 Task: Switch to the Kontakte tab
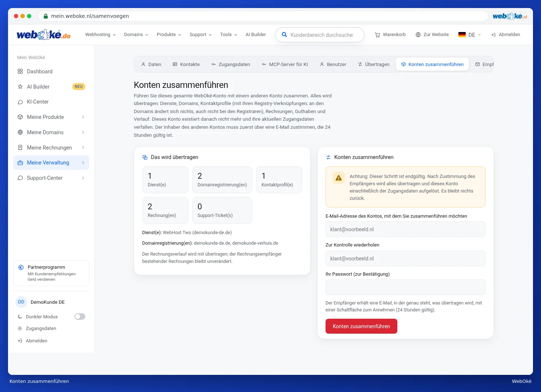pos(186,65)
